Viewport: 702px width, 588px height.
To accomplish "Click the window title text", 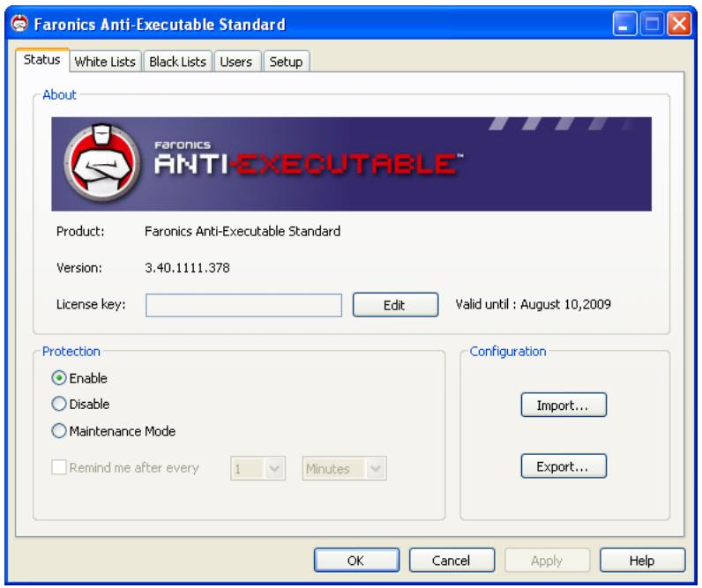I will coord(160,24).
